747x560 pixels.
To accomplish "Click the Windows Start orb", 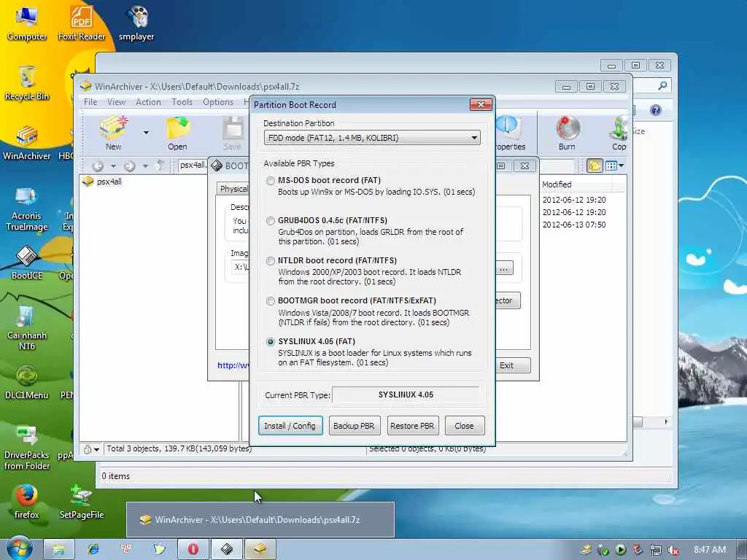I will pyautogui.click(x=19, y=548).
